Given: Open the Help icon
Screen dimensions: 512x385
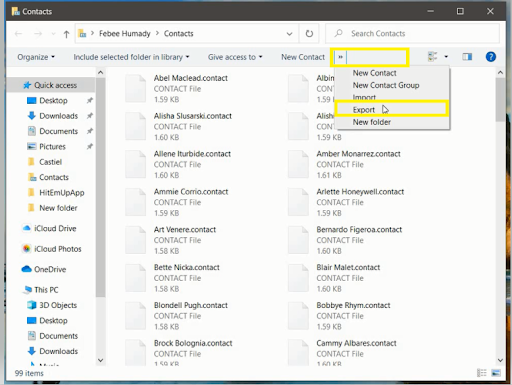Looking at the screenshot, I should coord(491,57).
